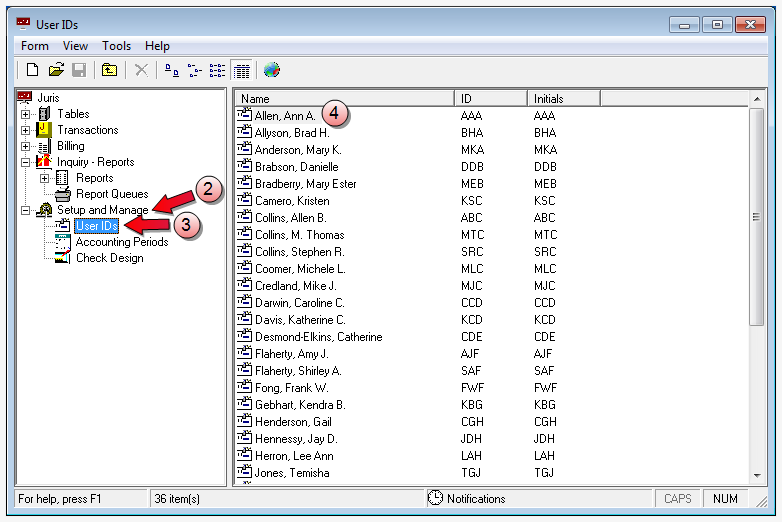Click the vertical scrollbar thumb
Image resolution: width=782 pixels, height=522 pixels.
tap(757, 217)
